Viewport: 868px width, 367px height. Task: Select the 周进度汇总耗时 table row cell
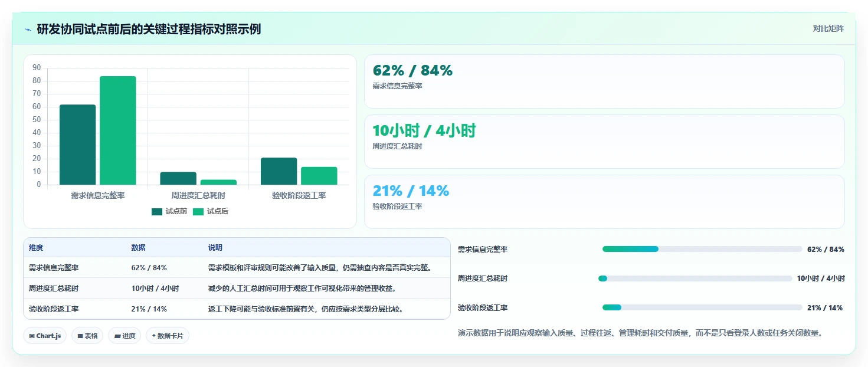[x=54, y=289]
